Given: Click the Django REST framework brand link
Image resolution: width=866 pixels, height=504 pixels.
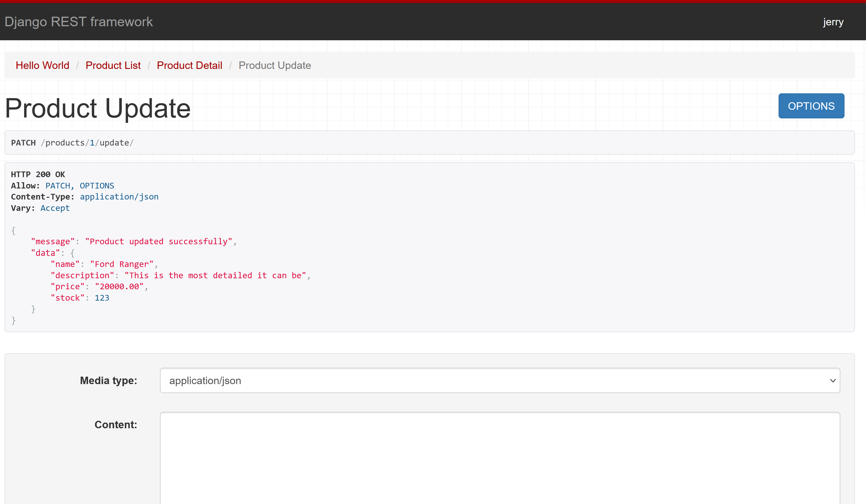Looking at the screenshot, I should [x=78, y=22].
